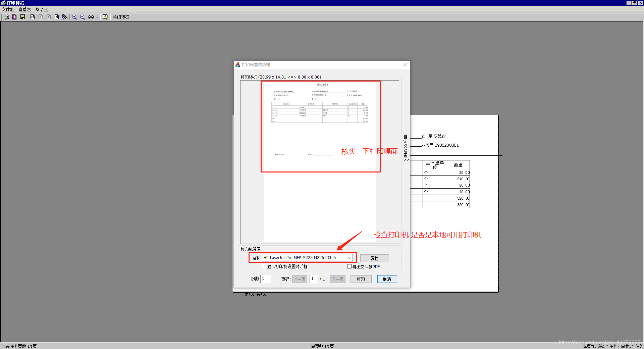The width and height of the screenshot is (644, 349).
Task: Click status bar 当前任务页数 1/1页
Action: pyautogui.click(x=18, y=346)
